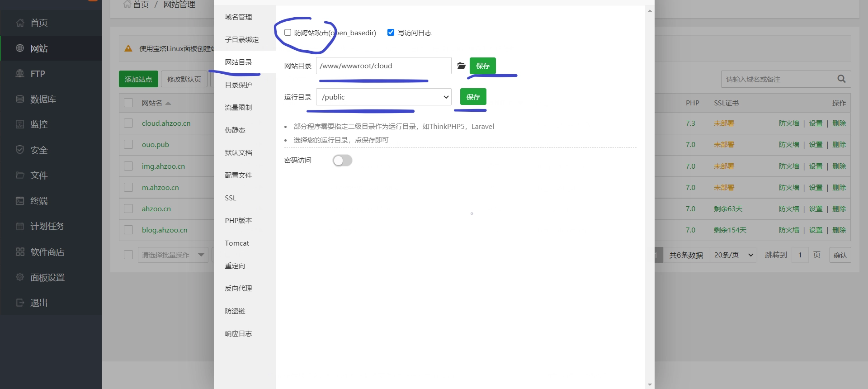Open the 请选择批量操作 dropdown
The width and height of the screenshot is (868, 389).
coord(172,255)
